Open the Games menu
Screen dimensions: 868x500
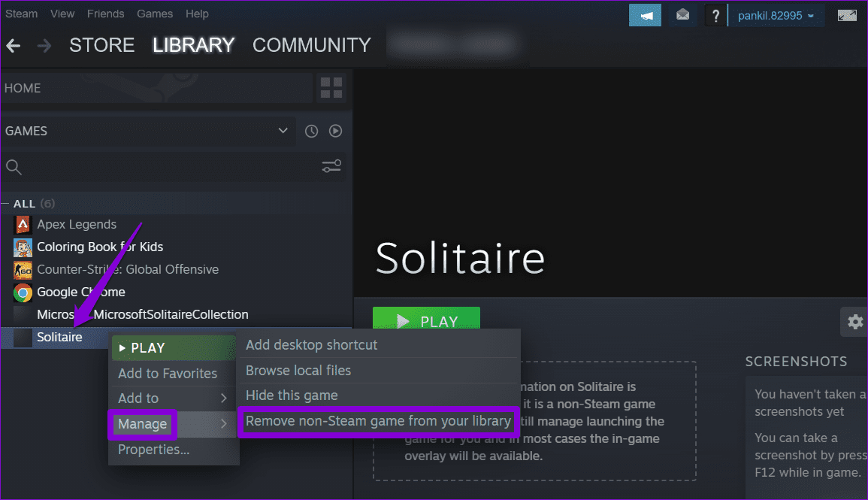click(155, 14)
